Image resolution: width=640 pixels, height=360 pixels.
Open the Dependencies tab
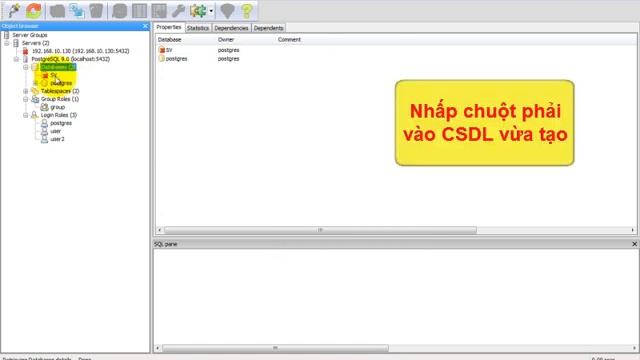(x=231, y=28)
